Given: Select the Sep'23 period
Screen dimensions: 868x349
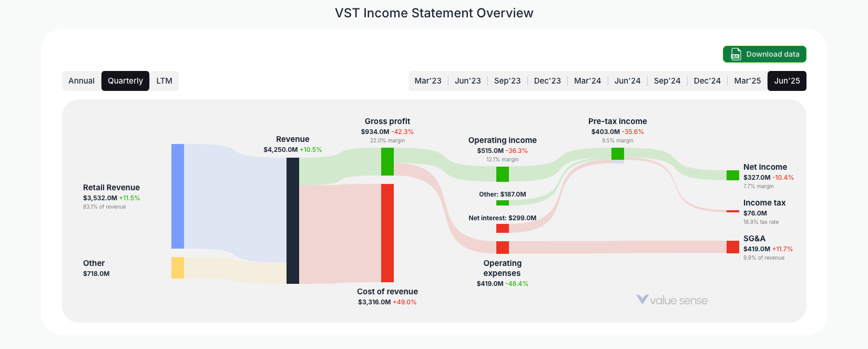Looking at the screenshot, I should (x=507, y=80).
